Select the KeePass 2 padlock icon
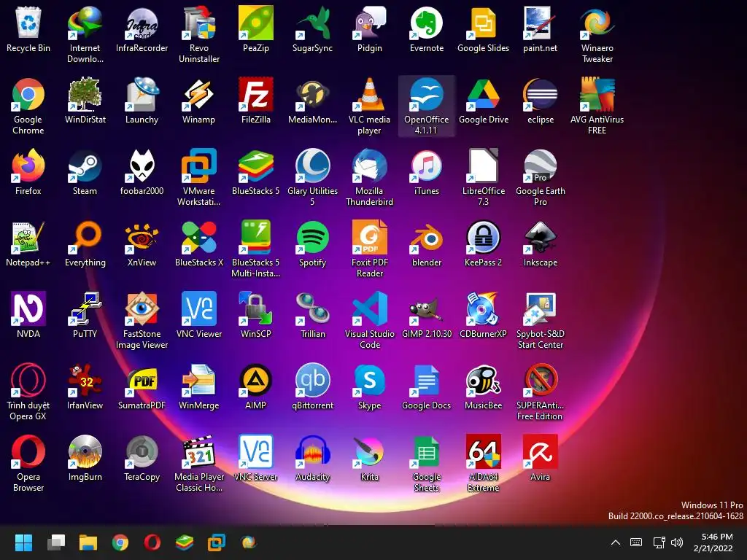 [x=484, y=238]
